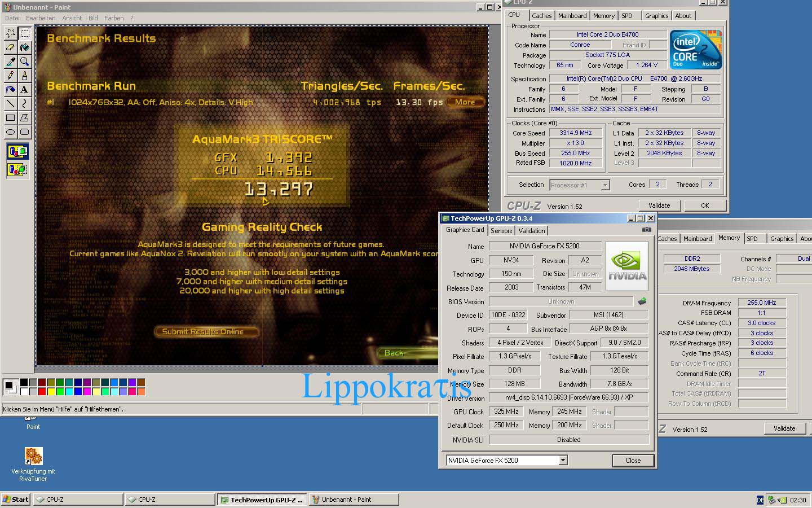Screen dimensions: 812x508
Task: Open Caches tab in top CPU-Z window
Action: click(542, 16)
